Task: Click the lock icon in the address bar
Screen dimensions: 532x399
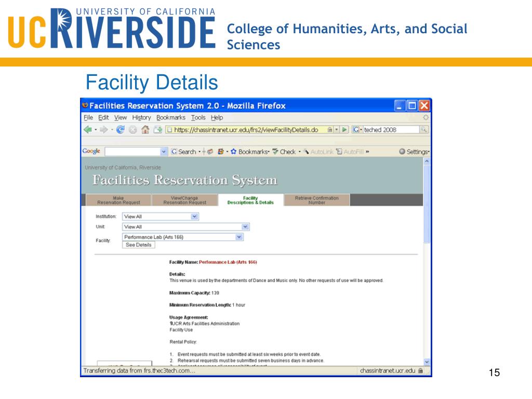Action: (x=330, y=129)
